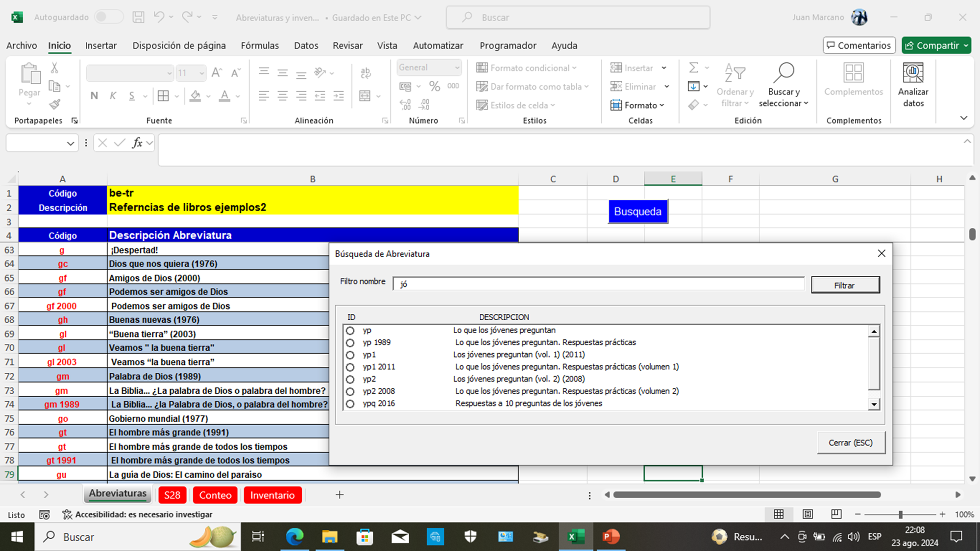Image resolution: width=980 pixels, height=551 pixels.
Task: Open PowerPoint from the taskbar
Action: click(x=611, y=537)
